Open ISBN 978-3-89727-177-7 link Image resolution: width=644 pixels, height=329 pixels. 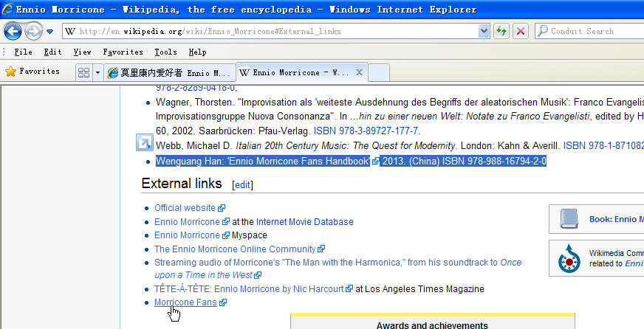tap(366, 131)
